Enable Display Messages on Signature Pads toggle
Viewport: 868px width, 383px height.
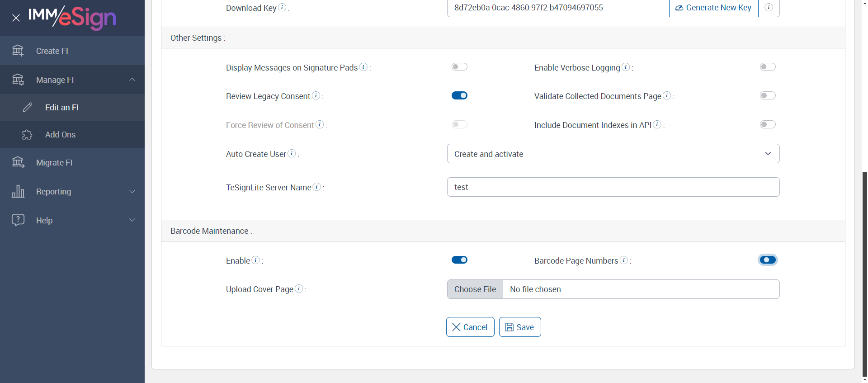point(459,67)
